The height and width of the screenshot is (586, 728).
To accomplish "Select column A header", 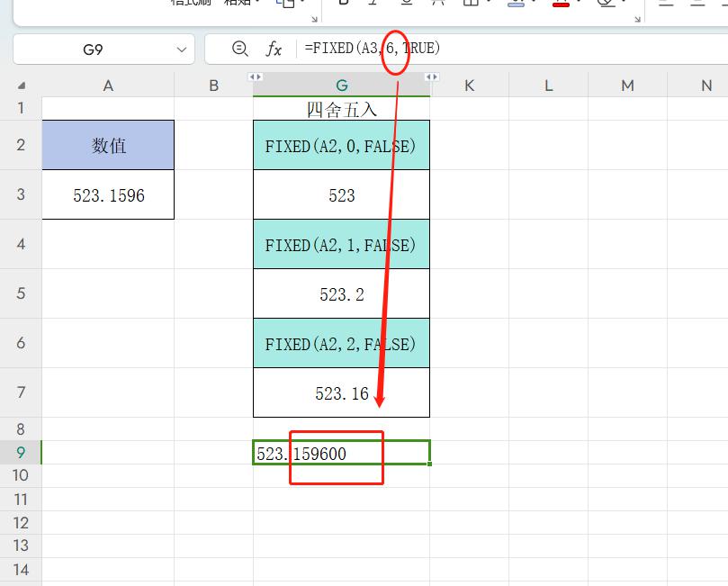I will pyautogui.click(x=108, y=86).
